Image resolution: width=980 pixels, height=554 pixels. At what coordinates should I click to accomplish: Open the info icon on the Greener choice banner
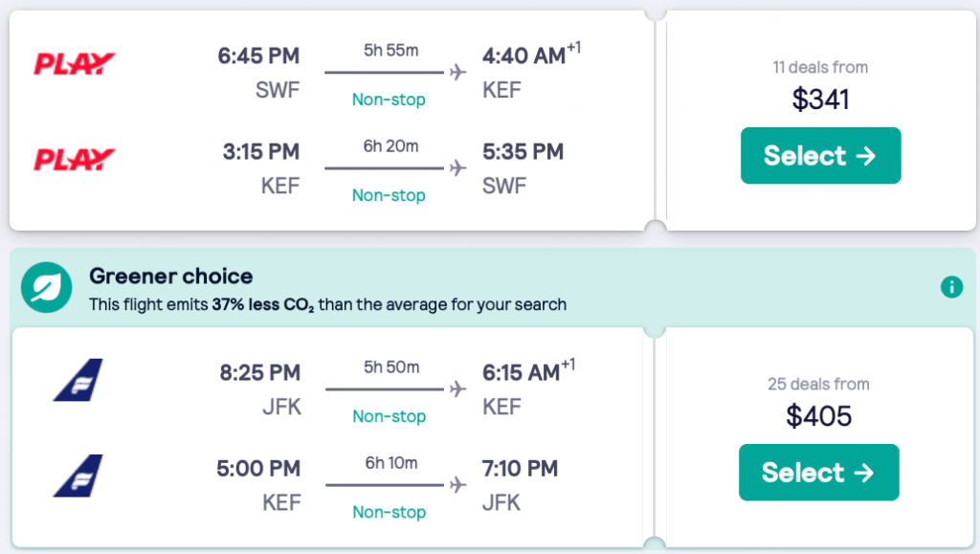click(951, 287)
